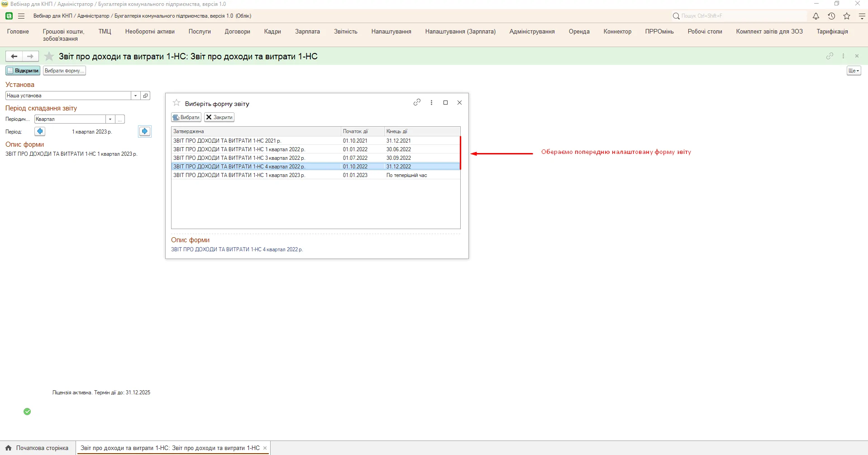This screenshot has height=455, width=868.
Task: Open the Ще more actions dropdown
Action: (854, 71)
